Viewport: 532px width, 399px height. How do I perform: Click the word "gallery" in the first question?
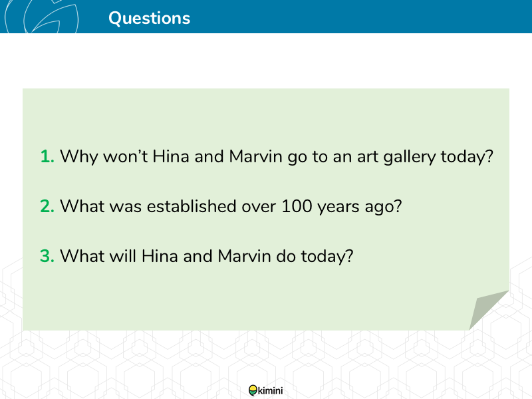(409, 158)
